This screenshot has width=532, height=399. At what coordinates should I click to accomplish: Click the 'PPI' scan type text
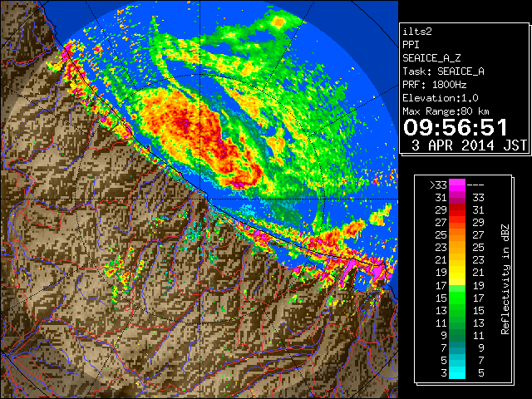pyautogui.click(x=411, y=45)
